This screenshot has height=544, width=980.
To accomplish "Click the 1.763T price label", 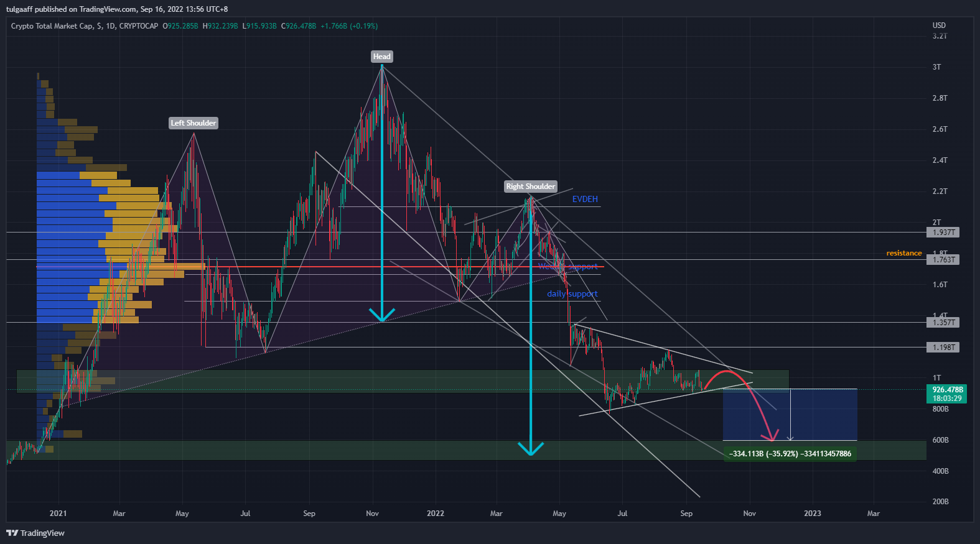I will (x=943, y=260).
